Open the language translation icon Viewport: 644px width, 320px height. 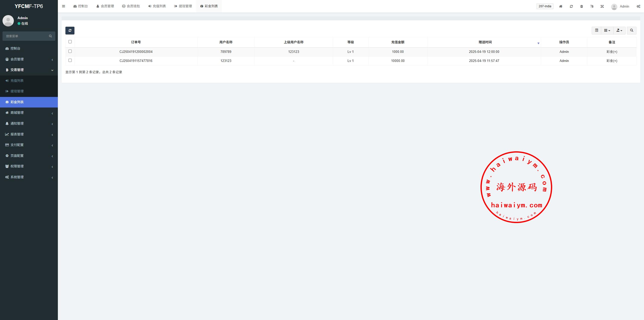tap(592, 6)
